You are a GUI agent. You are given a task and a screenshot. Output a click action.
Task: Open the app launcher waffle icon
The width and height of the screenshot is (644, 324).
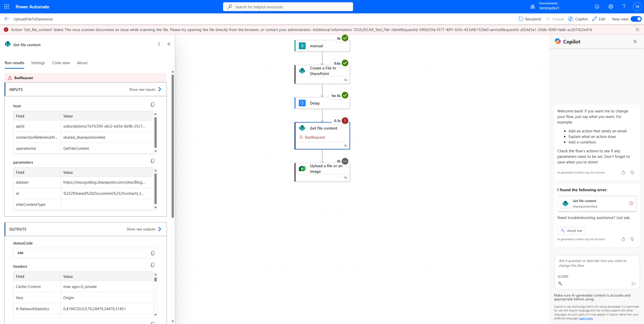[7, 7]
